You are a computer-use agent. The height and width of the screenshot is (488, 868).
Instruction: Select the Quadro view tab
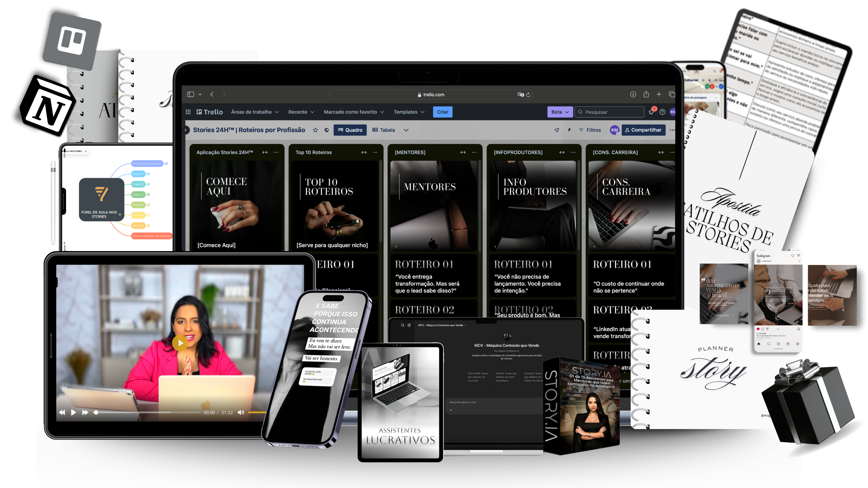[x=350, y=130]
